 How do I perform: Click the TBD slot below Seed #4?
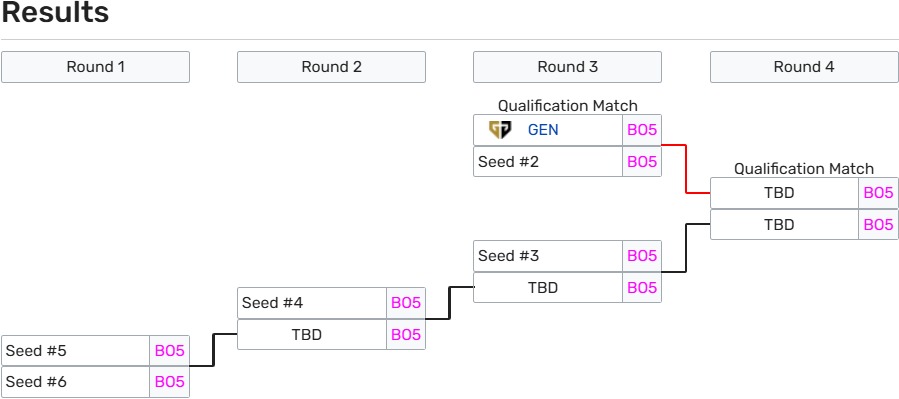point(312,334)
